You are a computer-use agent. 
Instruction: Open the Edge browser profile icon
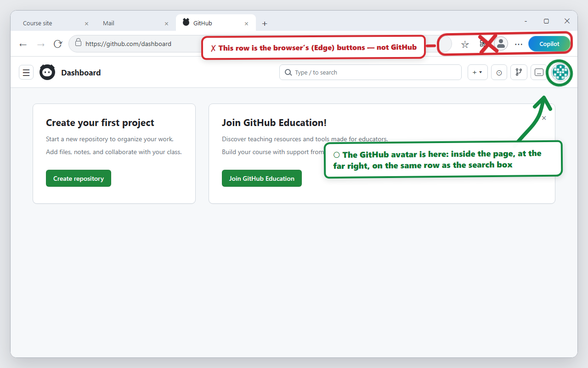tap(501, 44)
